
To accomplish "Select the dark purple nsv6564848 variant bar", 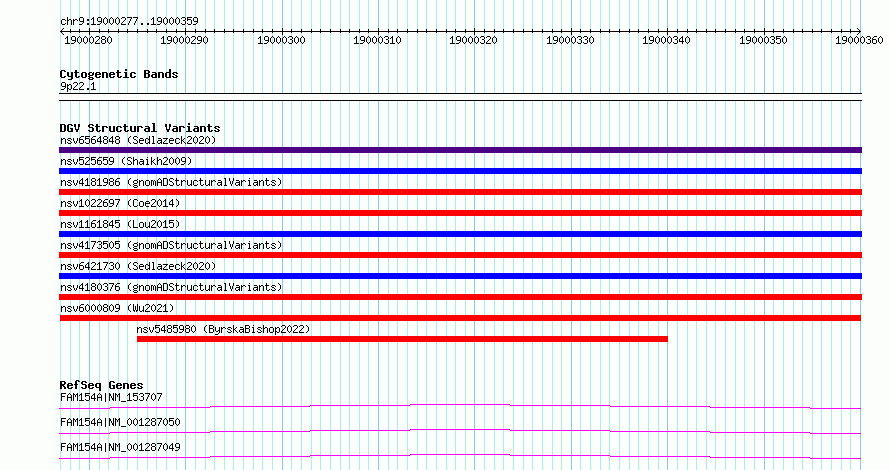I will click(460, 150).
